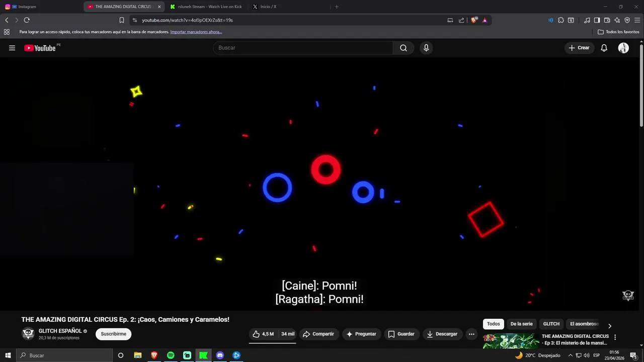Open the Brave VPN shield icon

[x=627, y=20]
